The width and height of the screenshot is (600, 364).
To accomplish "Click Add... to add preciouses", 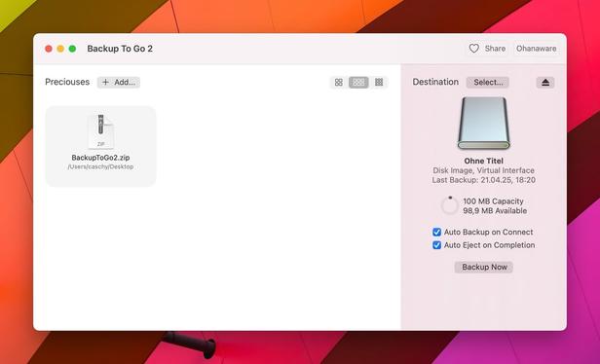I will pos(119,82).
